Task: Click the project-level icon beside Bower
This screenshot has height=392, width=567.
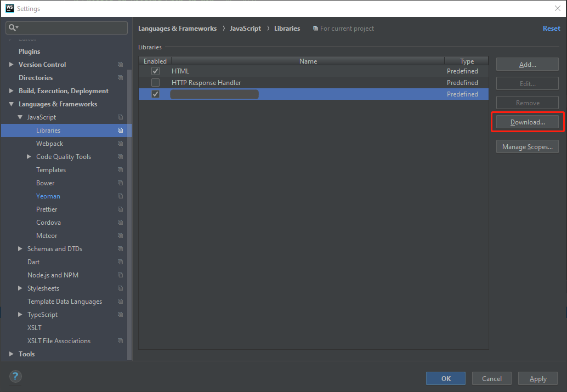Action: pos(121,183)
